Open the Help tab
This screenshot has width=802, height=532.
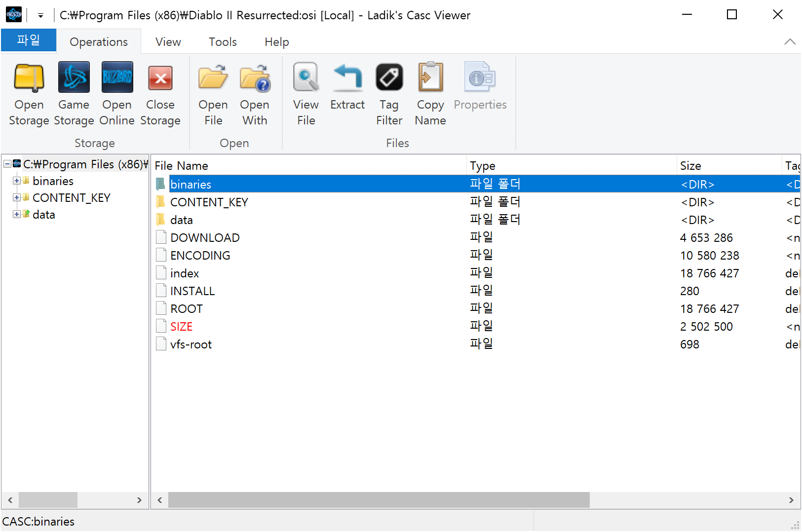point(277,42)
